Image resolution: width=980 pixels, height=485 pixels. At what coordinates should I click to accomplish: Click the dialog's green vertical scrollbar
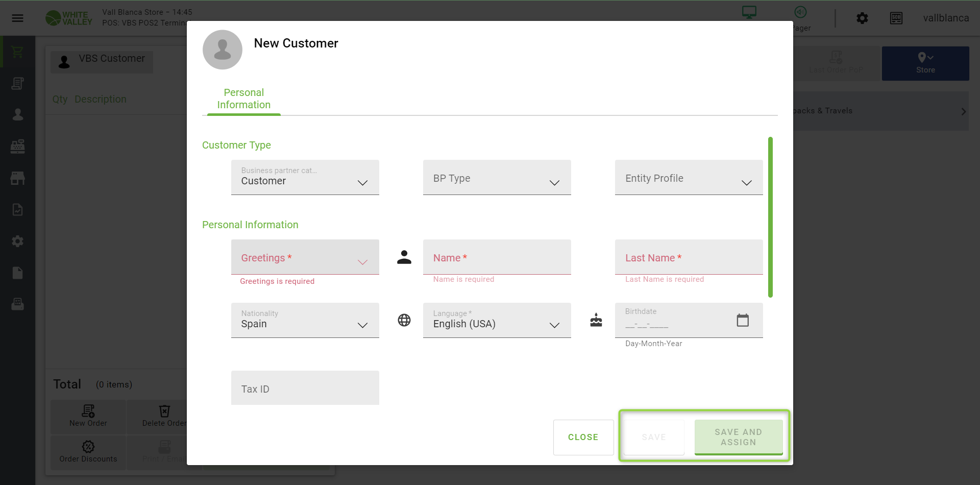coord(770,217)
